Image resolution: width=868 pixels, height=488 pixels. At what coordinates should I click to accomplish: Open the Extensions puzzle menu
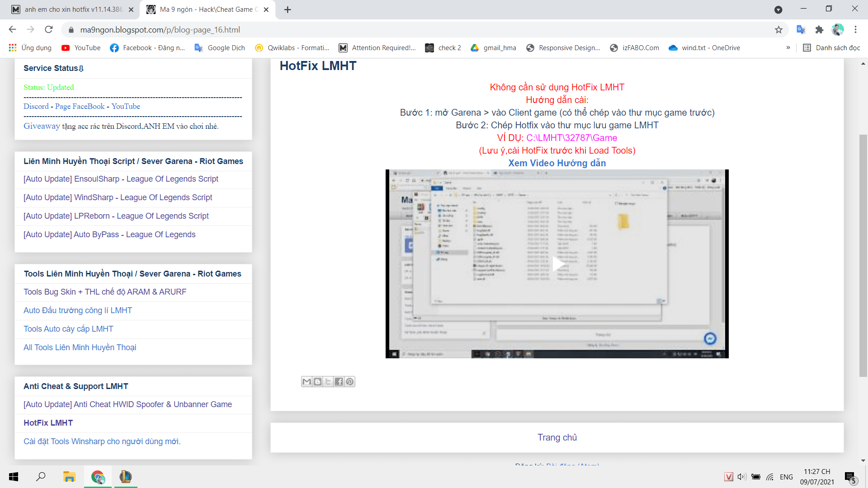[x=819, y=30]
